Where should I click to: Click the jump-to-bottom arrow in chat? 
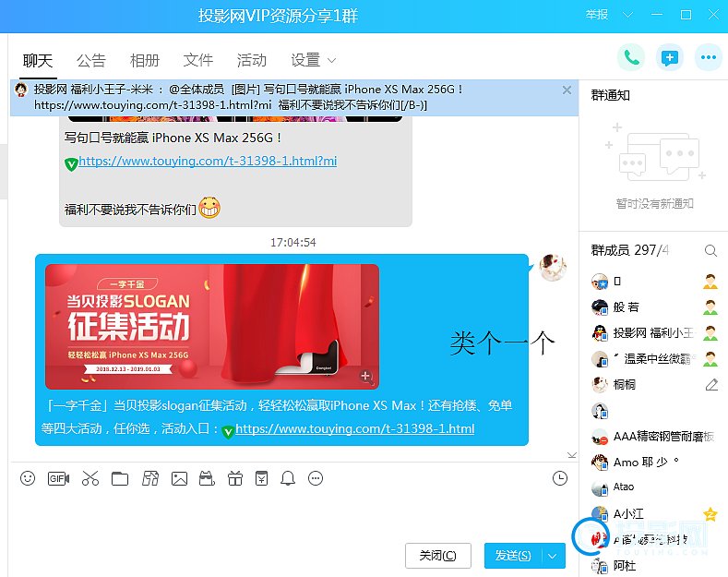tap(572, 455)
